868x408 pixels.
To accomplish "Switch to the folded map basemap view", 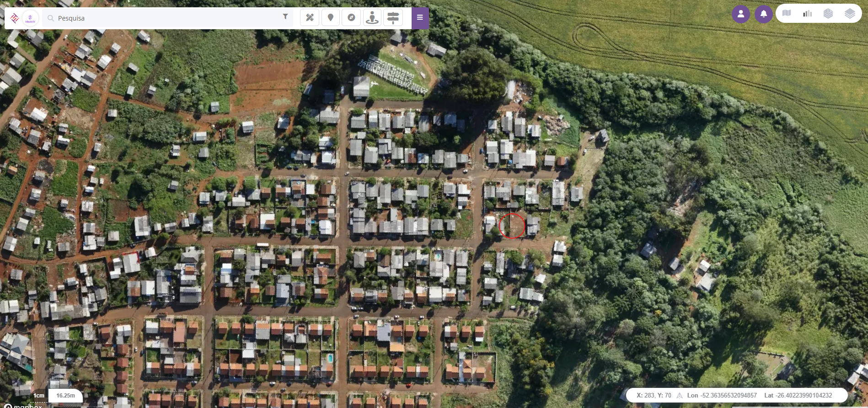I will (x=787, y=13).
